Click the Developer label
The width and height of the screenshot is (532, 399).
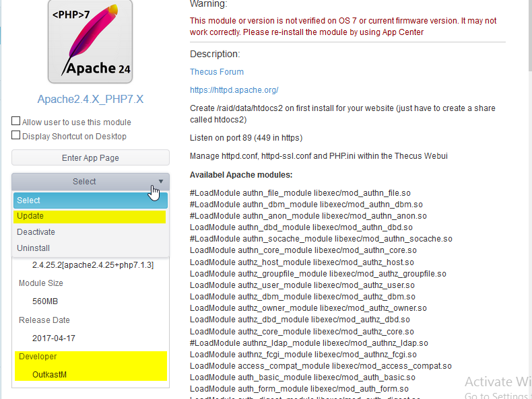[x=38, y=357]
